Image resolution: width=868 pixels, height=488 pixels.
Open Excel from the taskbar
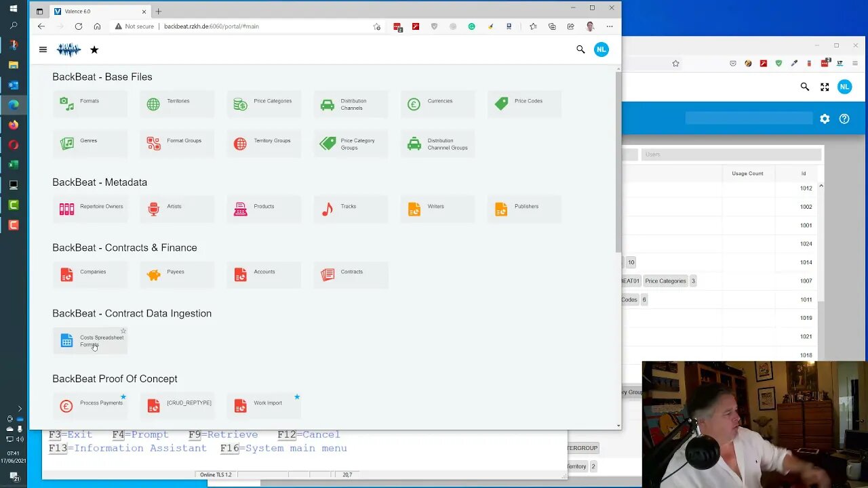tap(14, 165)
